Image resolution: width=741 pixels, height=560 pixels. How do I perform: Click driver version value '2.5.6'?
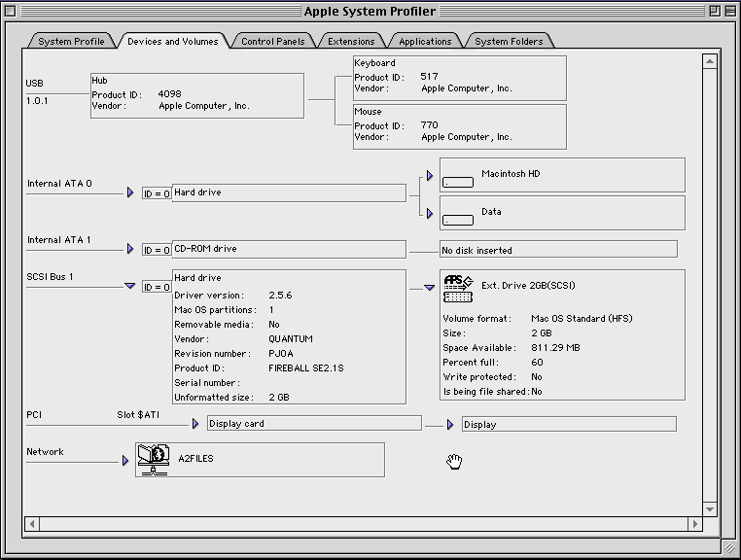pos(280,295)
